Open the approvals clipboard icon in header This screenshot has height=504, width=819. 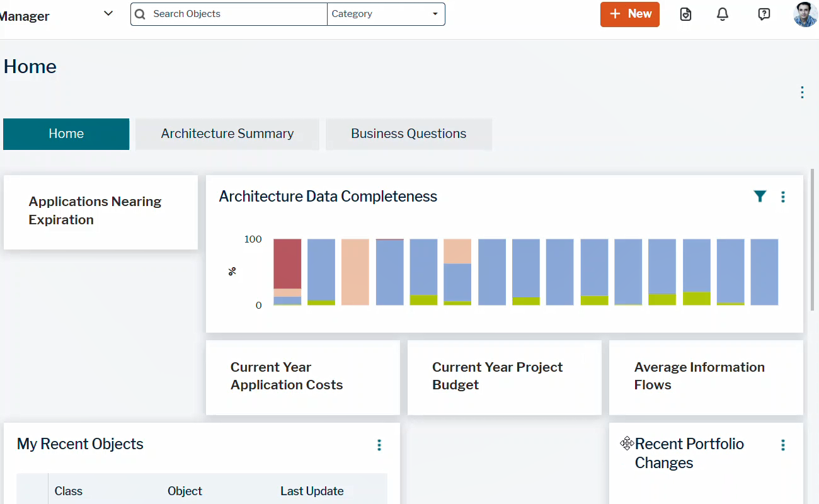click(685, 14)
